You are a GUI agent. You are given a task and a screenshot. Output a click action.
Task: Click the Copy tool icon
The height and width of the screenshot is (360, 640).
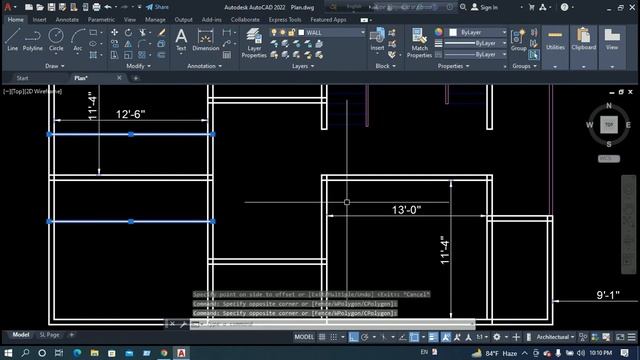click(x=115, y=44)
